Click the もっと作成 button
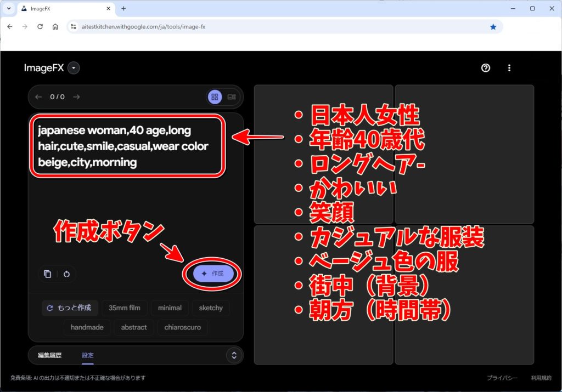Screen dimensions: 562x392 click(x=70, y=308)
